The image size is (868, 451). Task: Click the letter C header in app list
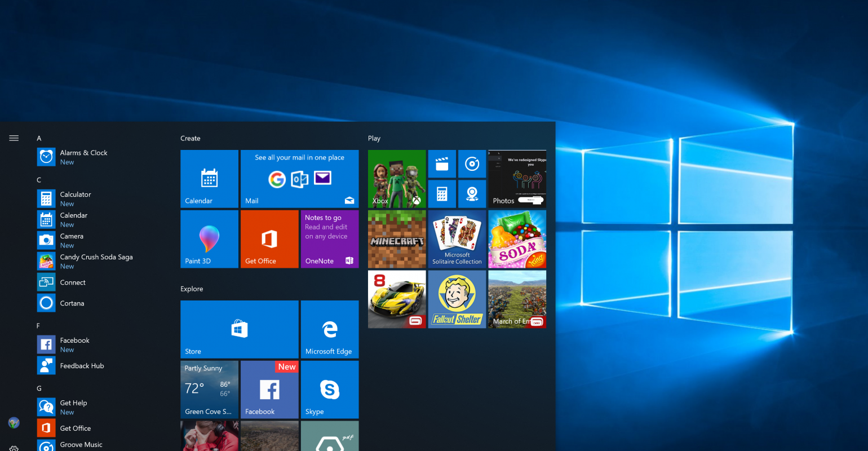tap(39, 180)
